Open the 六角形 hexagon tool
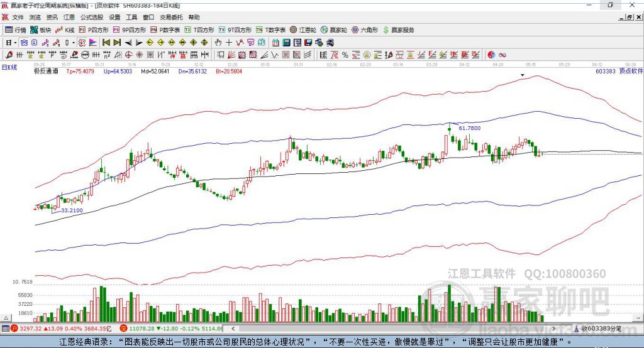The image size is (644, 348). click(365, 30)
